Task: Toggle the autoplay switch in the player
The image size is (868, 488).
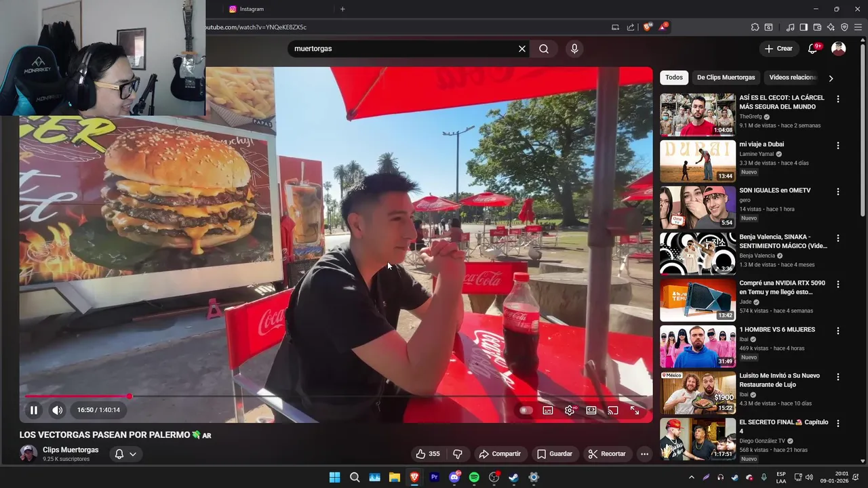Action: [x=525, y=410]
